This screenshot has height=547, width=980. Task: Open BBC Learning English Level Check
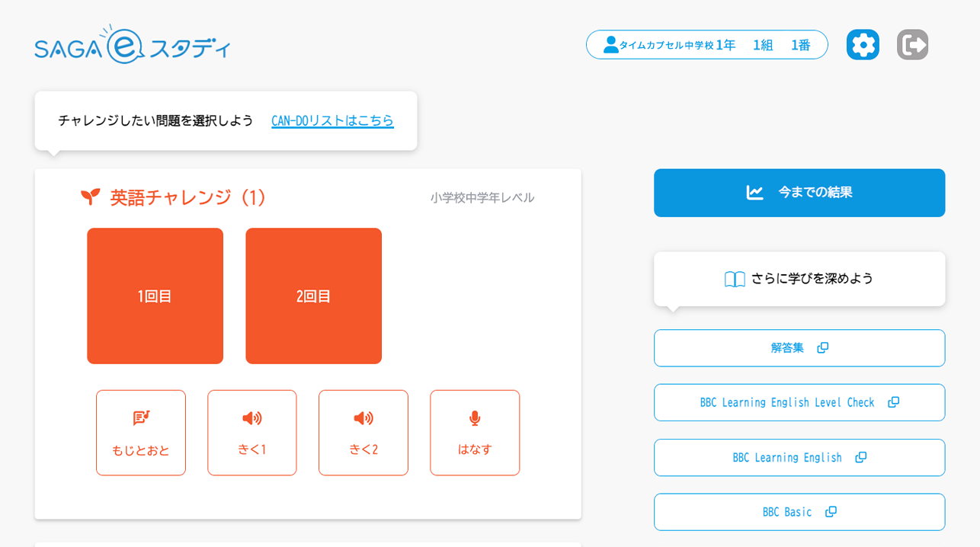tap(787, 402)
